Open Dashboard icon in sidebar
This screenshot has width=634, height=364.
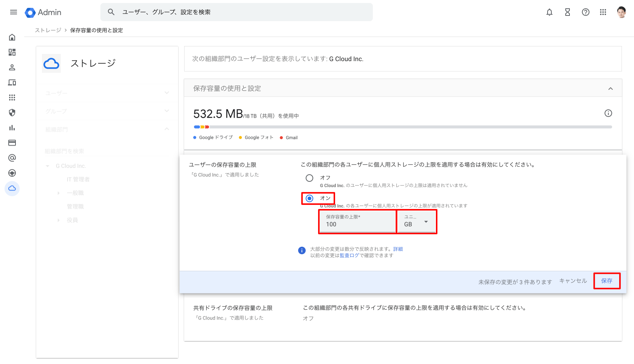tap(12, 52)
